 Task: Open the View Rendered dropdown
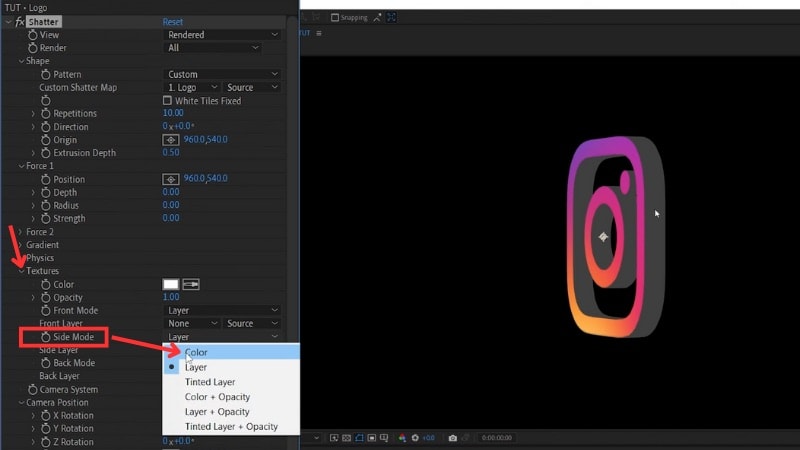222,35
